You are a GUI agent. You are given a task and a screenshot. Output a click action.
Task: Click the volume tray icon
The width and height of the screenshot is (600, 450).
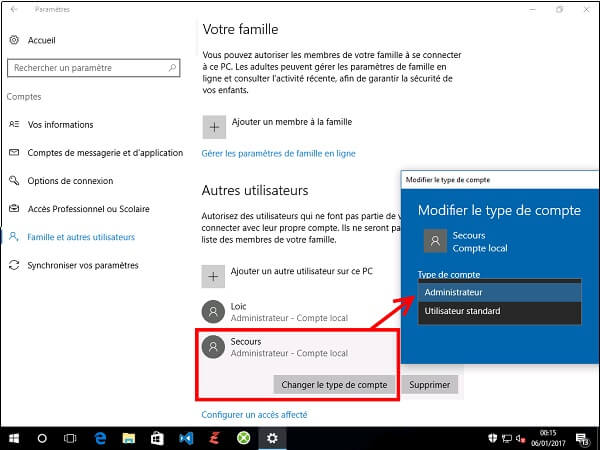[520, 439]
